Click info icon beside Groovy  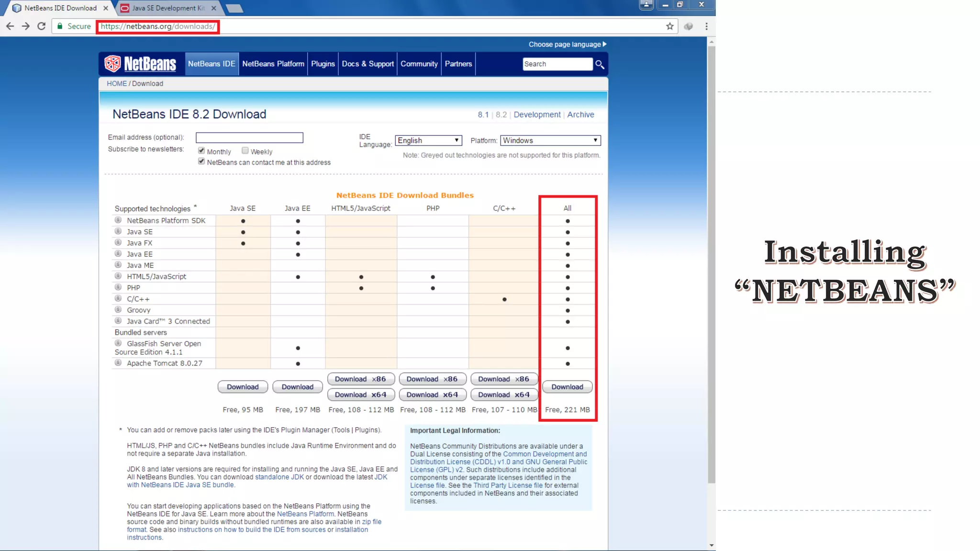118,310
